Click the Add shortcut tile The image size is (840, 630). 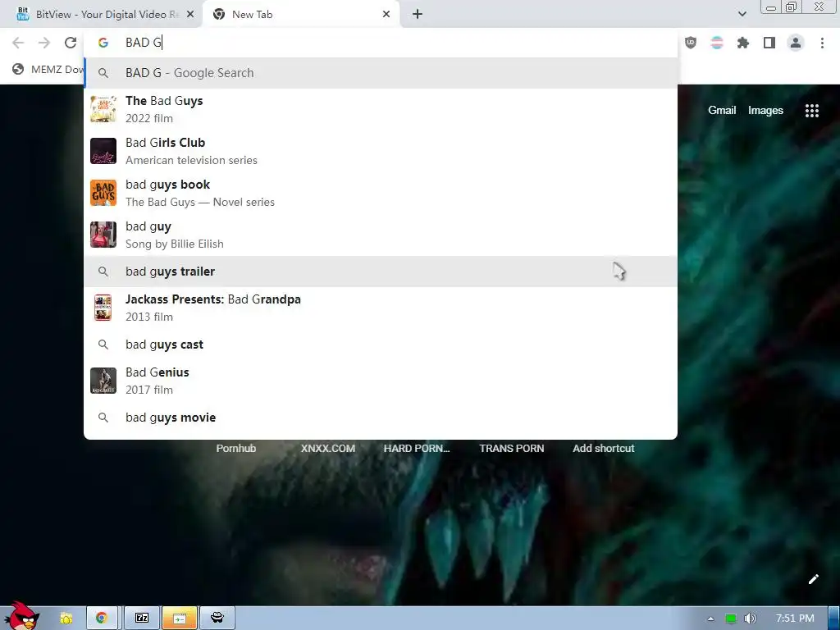[x=603, y=449]
